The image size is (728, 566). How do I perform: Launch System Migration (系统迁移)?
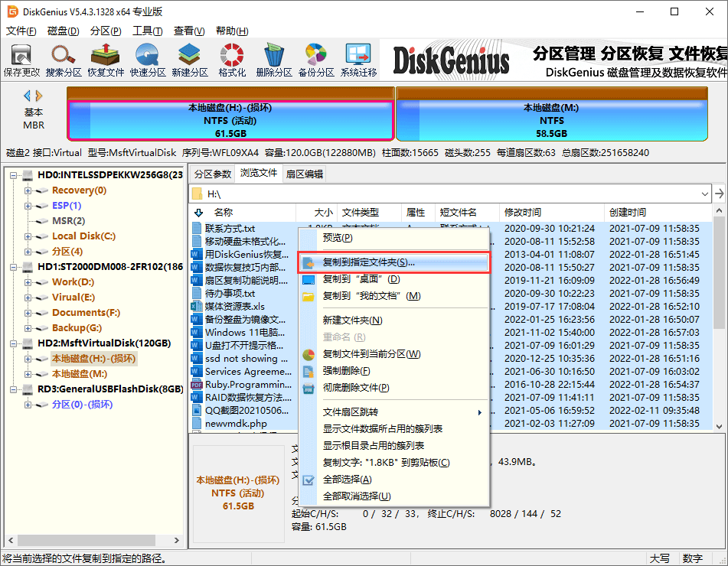[358, 60]
